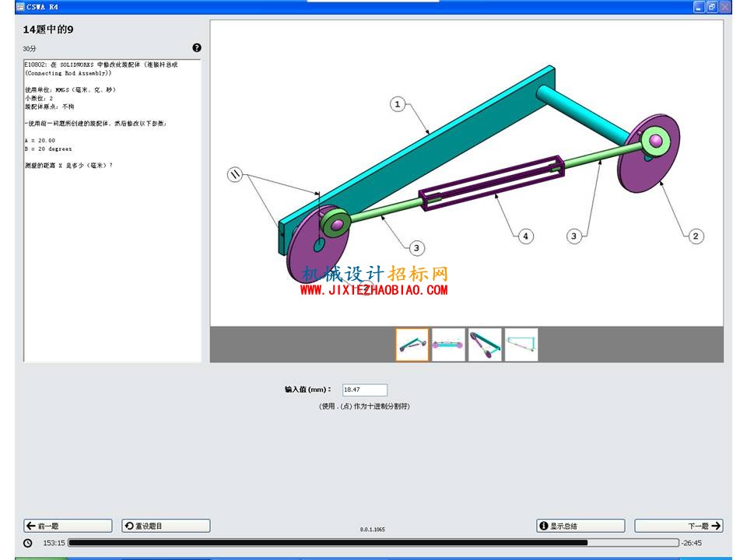Click the balloon 3 near the left rod
This screenshot has width=747, height=560.
tap(416, 247)
